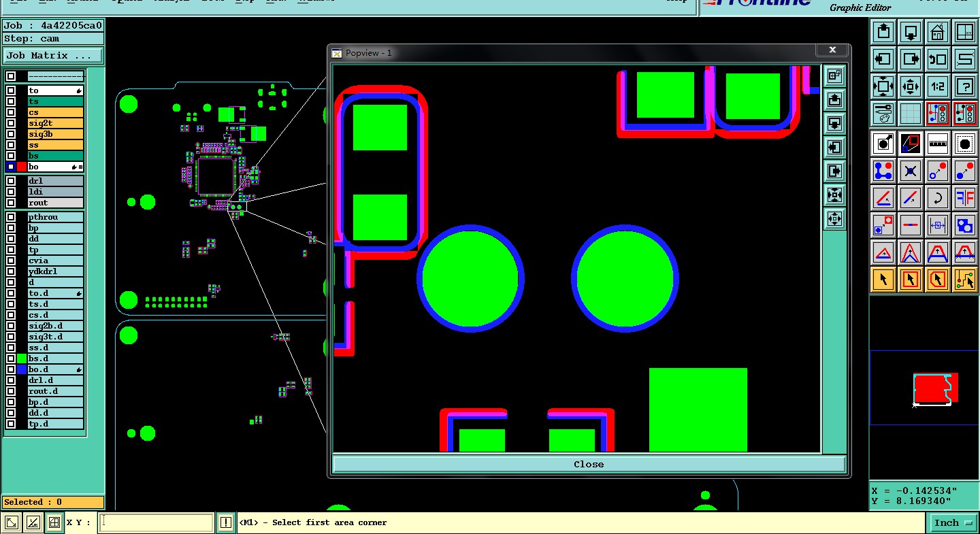Select the 1:2 scale view icon

point(938,86)
